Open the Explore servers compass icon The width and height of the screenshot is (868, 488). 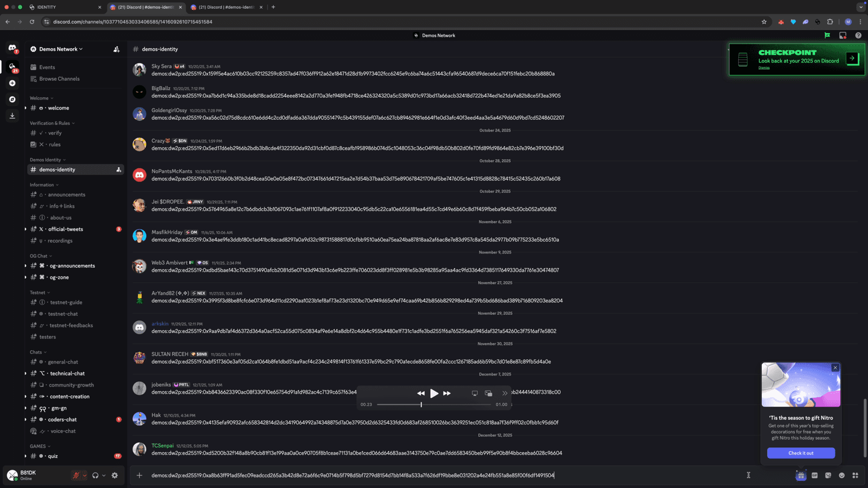pos(12,99)
